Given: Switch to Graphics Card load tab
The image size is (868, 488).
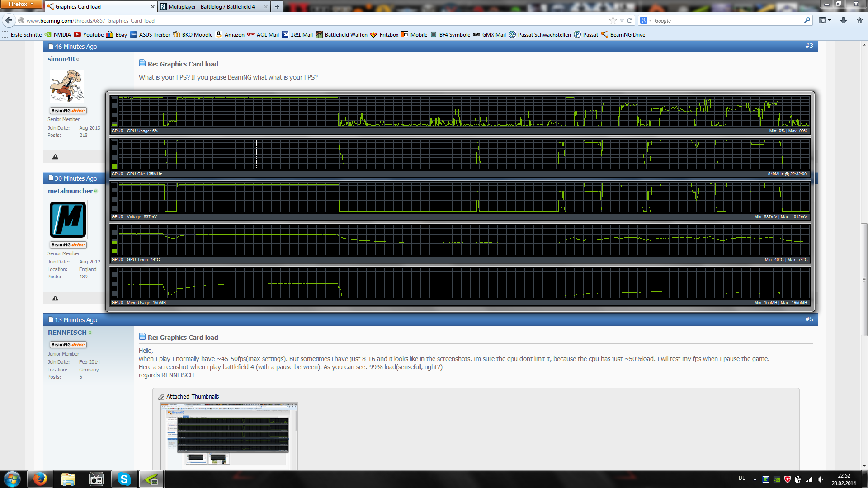Looking at the screenshot, I should coord(101,6).
